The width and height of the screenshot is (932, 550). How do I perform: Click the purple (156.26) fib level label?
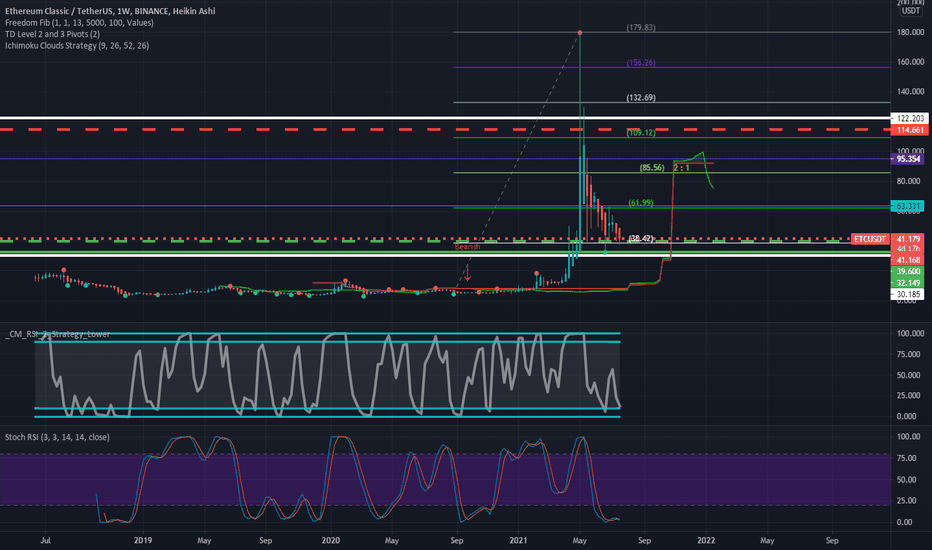641,62
